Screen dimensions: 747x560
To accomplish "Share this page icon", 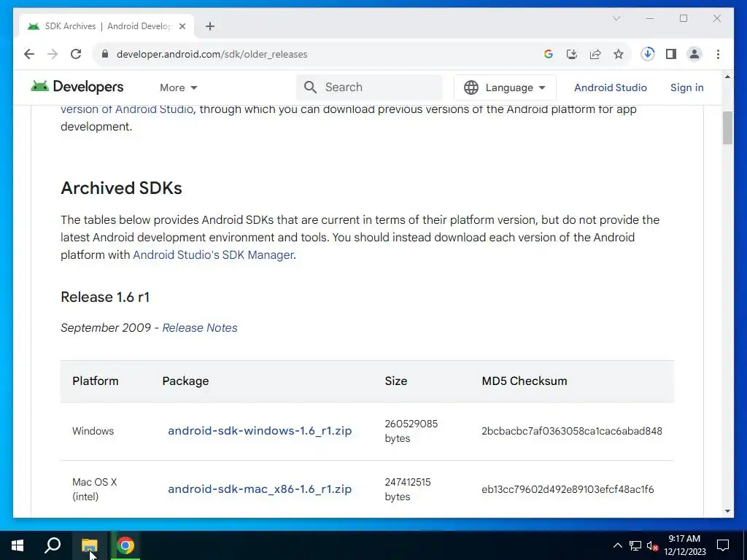I will (595, 54).
